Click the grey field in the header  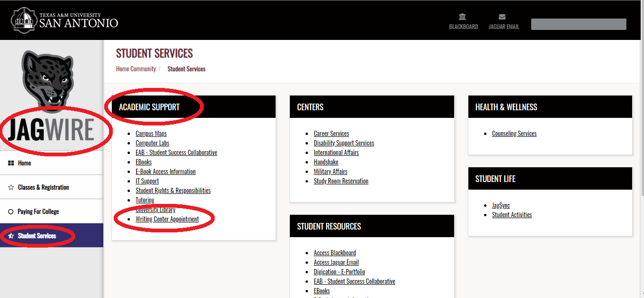(578, 24)
